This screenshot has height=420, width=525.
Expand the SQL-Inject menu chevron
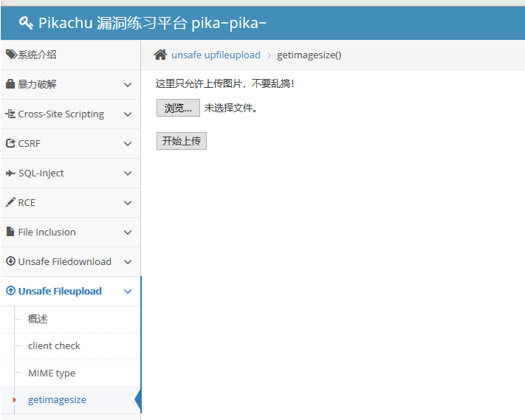point(128,173)
